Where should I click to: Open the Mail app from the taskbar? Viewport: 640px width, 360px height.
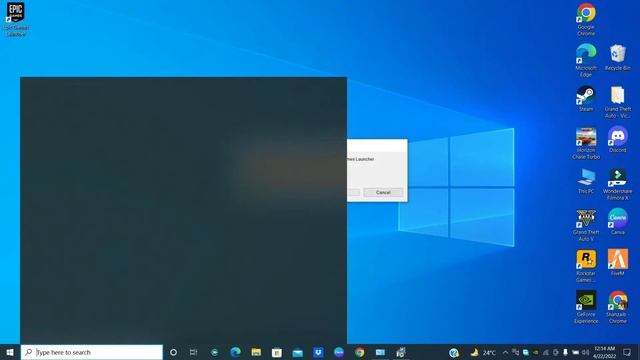tap(298, 352)
